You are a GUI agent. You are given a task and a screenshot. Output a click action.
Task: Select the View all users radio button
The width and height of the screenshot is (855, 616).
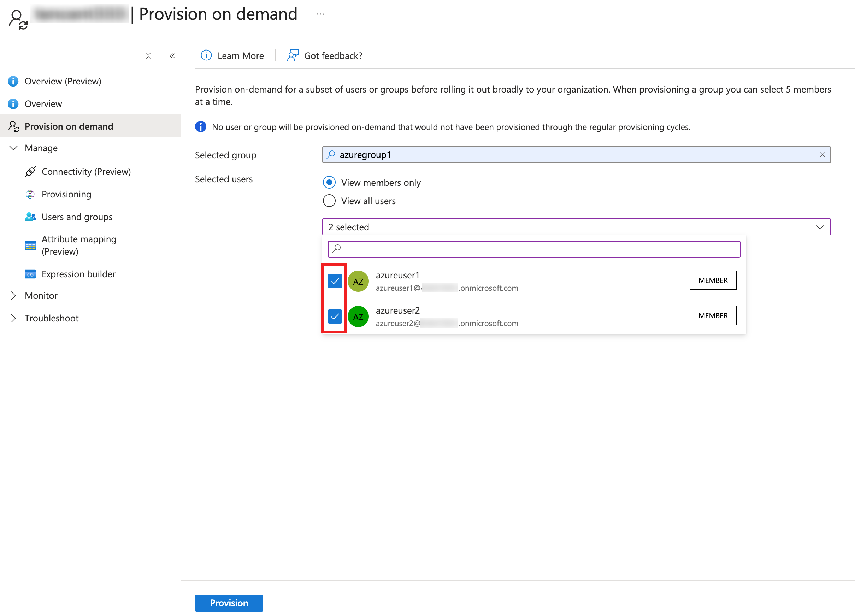click(329, 201)
